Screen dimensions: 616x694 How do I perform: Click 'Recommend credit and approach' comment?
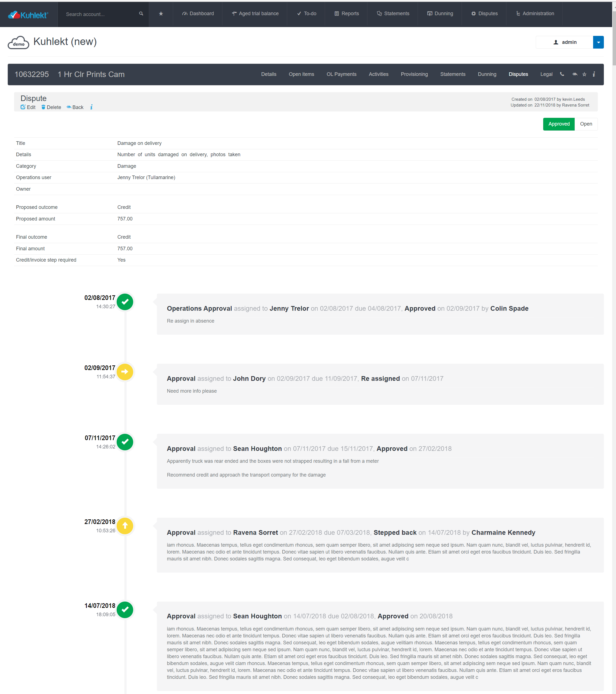(246, 475)
